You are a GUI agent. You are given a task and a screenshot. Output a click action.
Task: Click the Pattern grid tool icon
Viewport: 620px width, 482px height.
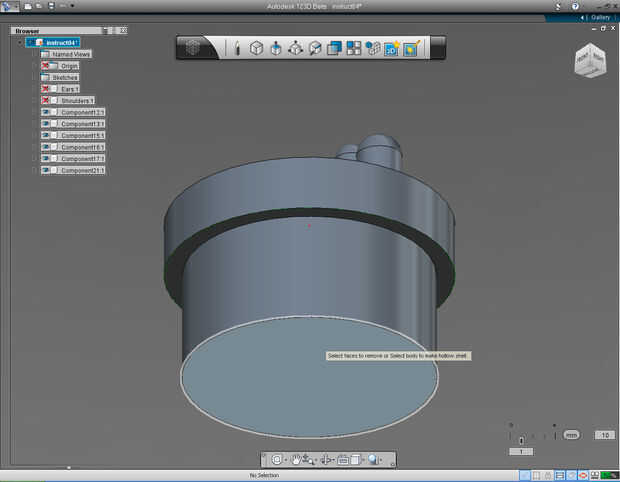pos(353,48)
